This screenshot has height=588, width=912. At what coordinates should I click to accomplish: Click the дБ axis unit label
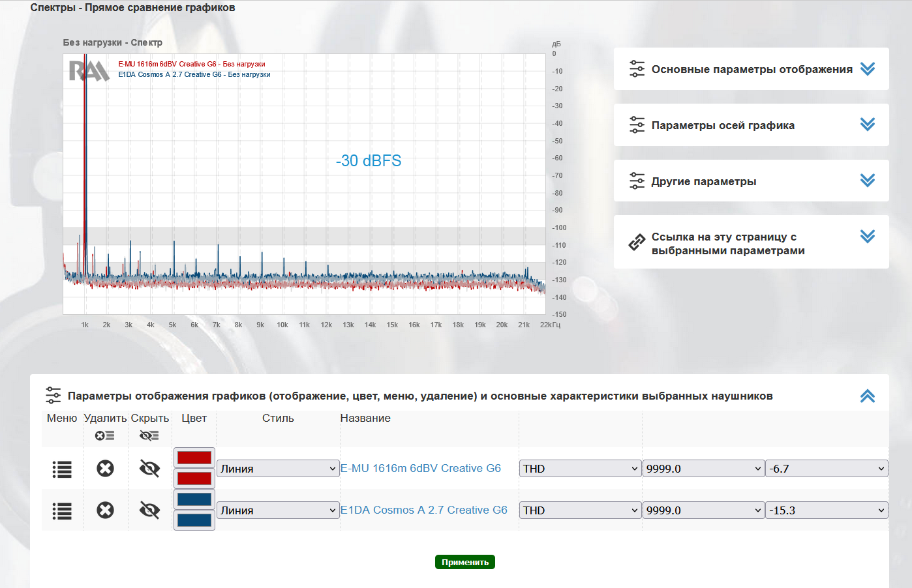tap(556, 44)
